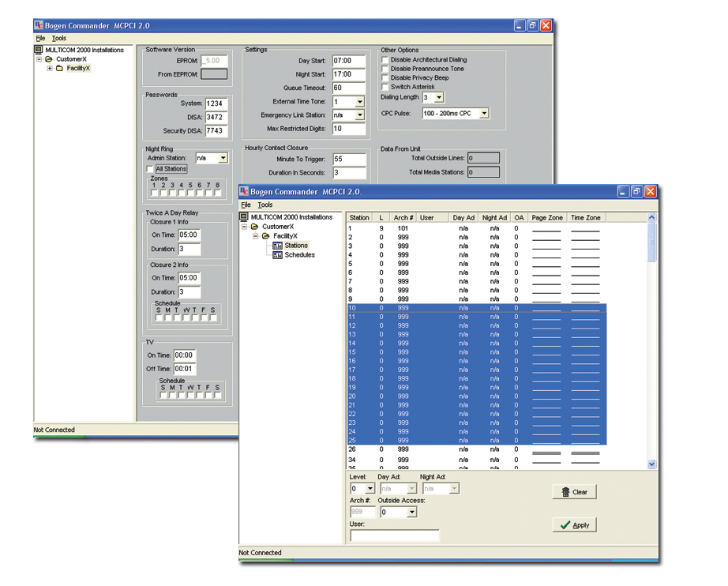This screenshot has height=586, width=728.
Task: Click the Apply button
Action: pyautogui.click(x=574, y=525)
